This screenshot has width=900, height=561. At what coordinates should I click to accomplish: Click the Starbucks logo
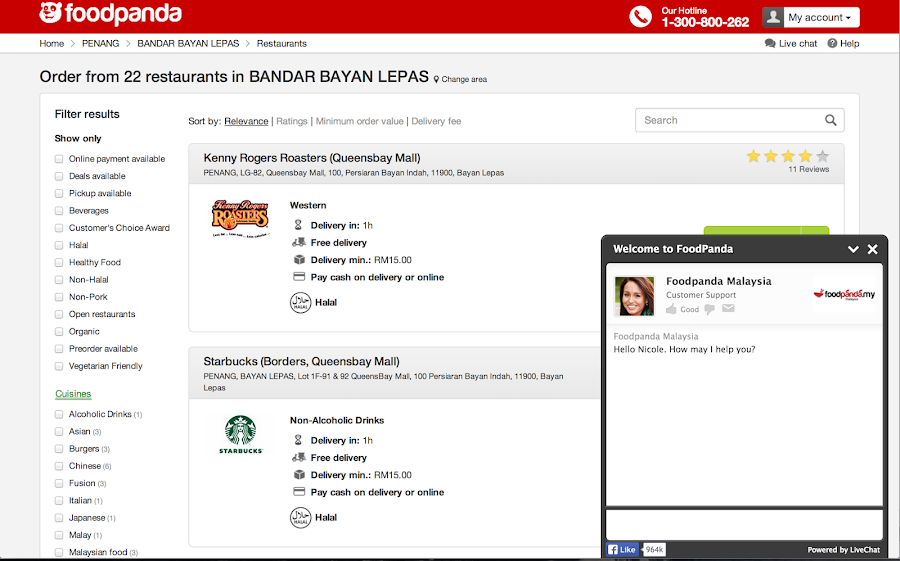(240, 435)
